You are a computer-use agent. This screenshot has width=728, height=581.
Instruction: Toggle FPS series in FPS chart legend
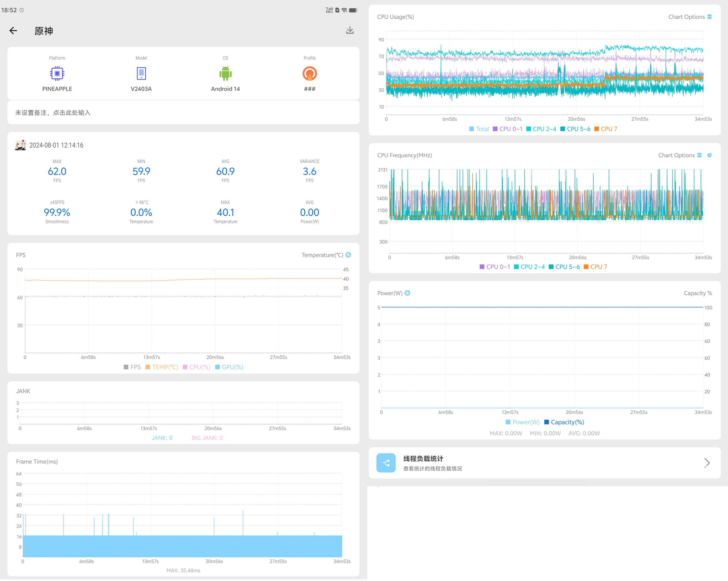point(132,367)
